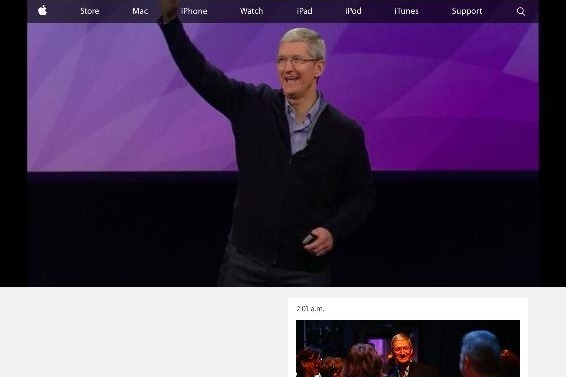The image size is (566, 377).
Task: Select the 2:01 a.m. timestamp text
Action: click(x=310, y=308)
